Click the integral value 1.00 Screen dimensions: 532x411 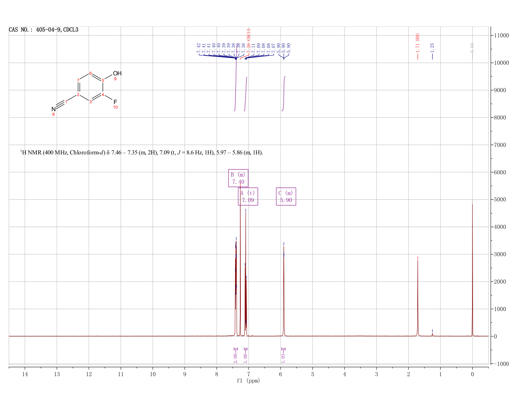coord(245,358)
